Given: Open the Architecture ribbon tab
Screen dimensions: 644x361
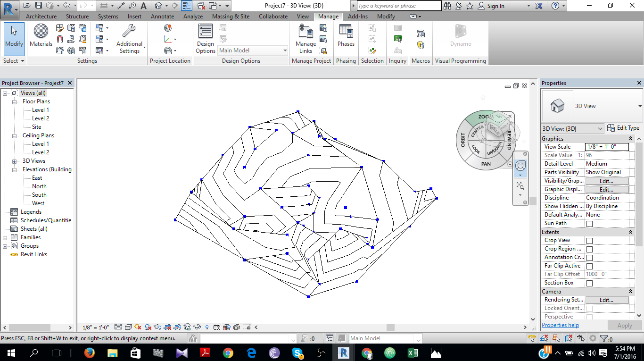Looking at the screenshot, I should click(41, 16).
